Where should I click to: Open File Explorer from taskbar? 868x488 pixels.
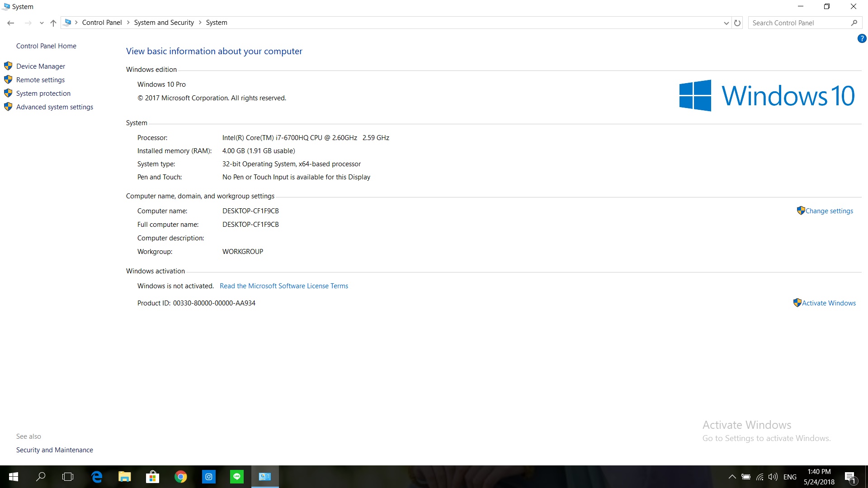[125, 477]
